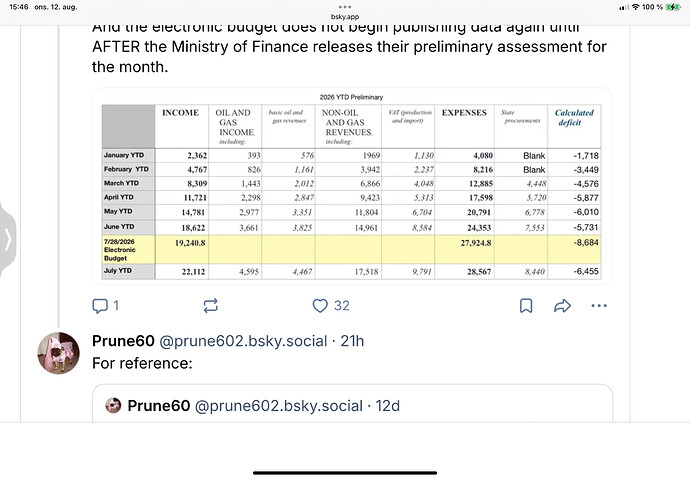Tap the 15:46 clock in the status bar

pos(18,7)
